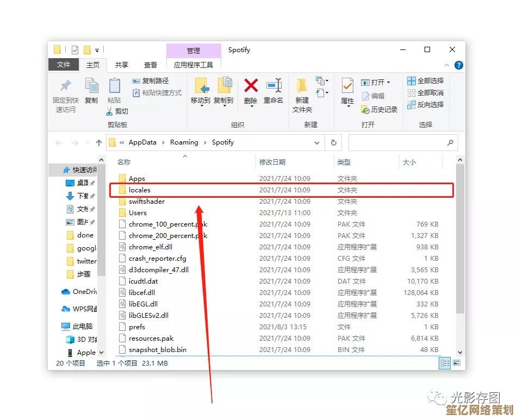Click the search input box
This screenshot has height=420, width=517.
coord(403,143)
